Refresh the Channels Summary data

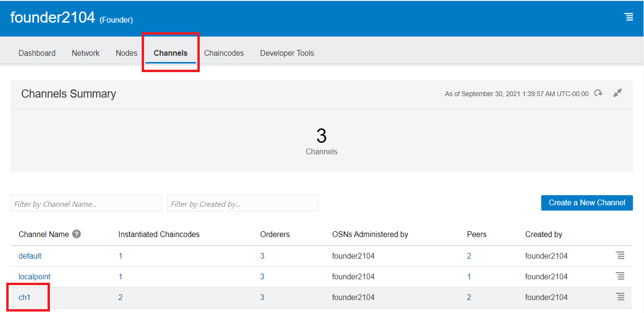pyautogui.click(x=598, y=93)
